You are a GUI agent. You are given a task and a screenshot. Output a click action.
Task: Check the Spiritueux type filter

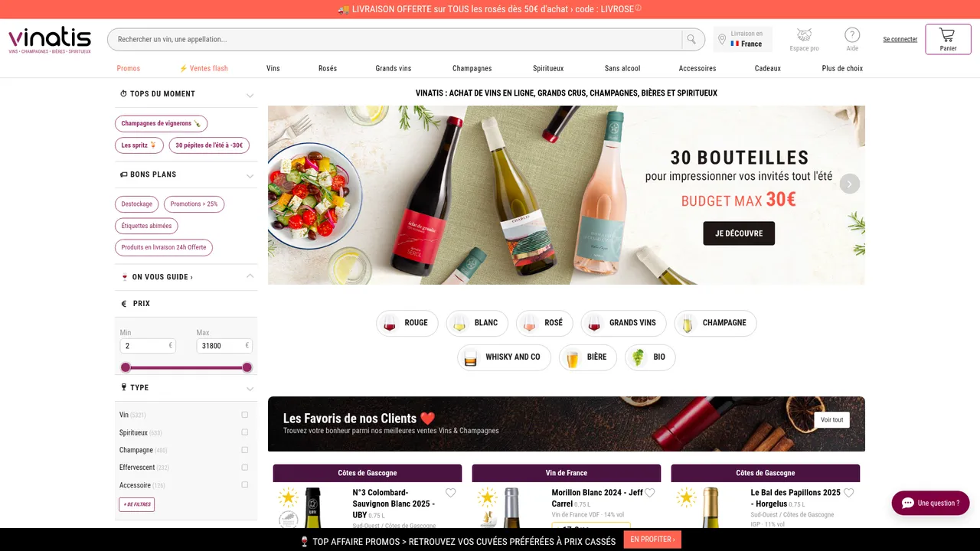pyautogui.click(x=245, y=432)
